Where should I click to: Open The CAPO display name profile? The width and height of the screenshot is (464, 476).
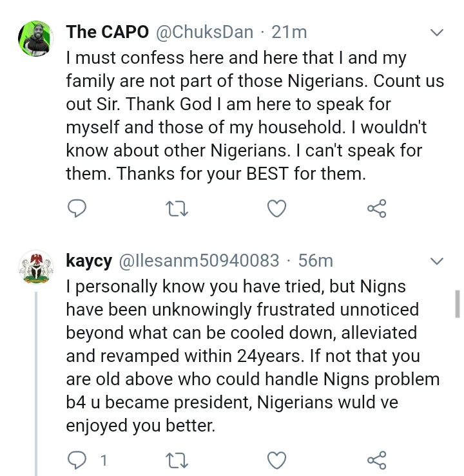click(x=108, y=32)
